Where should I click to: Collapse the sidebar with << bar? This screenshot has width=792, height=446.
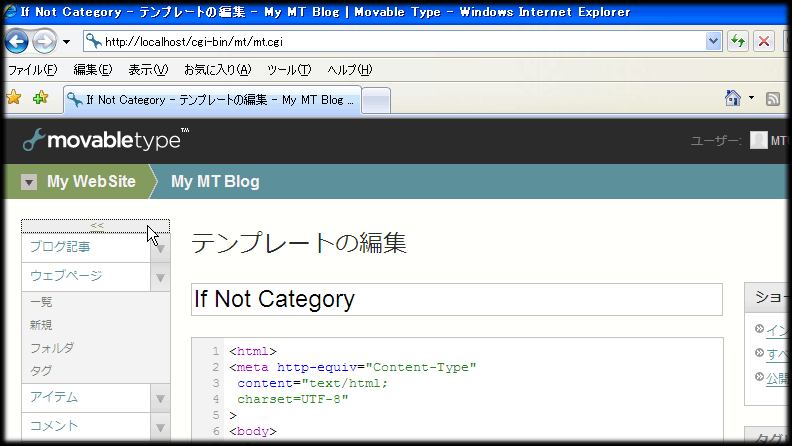click(96, 226)
